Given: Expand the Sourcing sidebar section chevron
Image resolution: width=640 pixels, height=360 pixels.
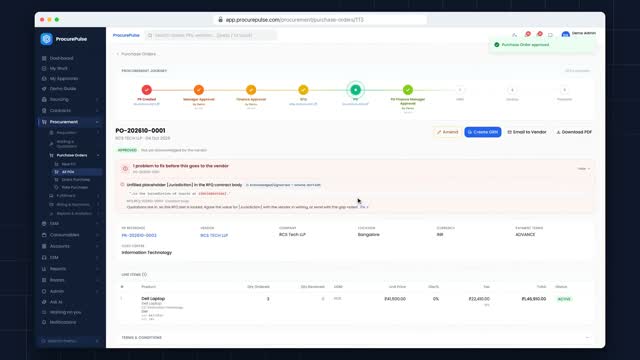Looking at the screenshot, I should pyautogui.click(x=97, y=100).
